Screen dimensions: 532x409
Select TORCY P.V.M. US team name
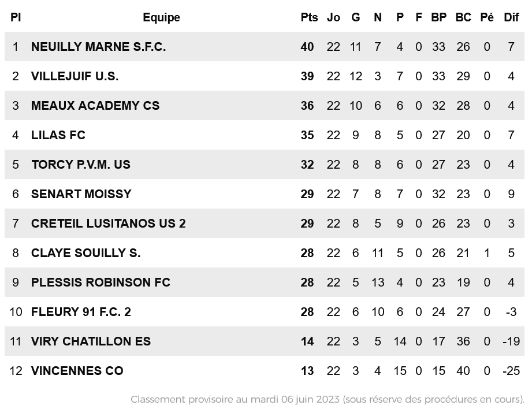[x=81, y=165]
